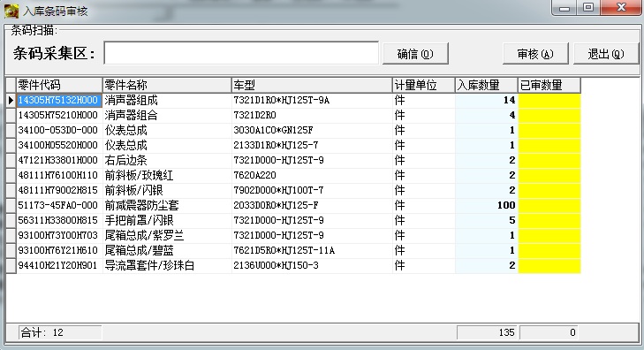The width and height of the screenshot is (644, 350).
Task: Select the row header for 右后边条
Action: point(11,160)
